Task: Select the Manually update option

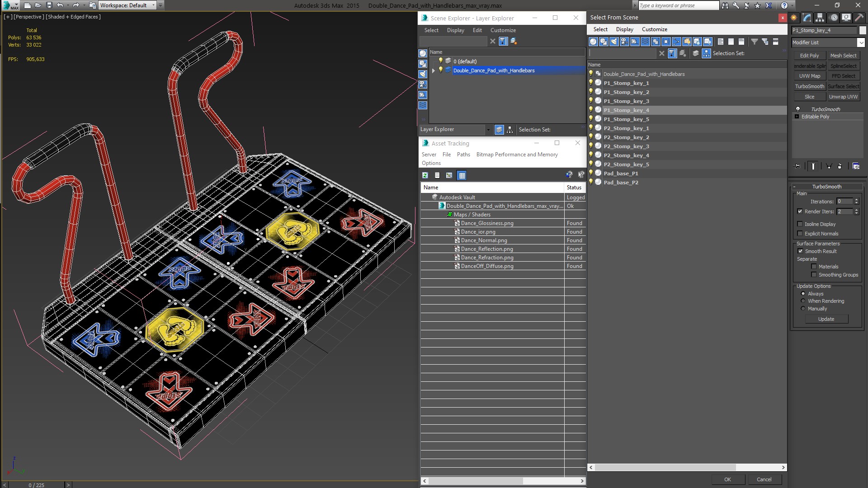Action: [x=803, y=309]
